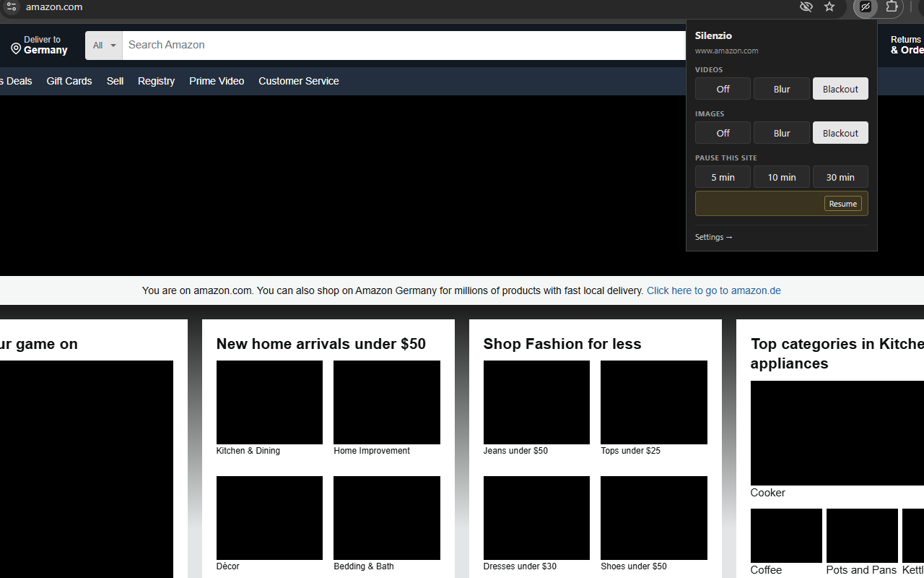
Task: Click the blacked-out game card image
Action: [87, 469]
